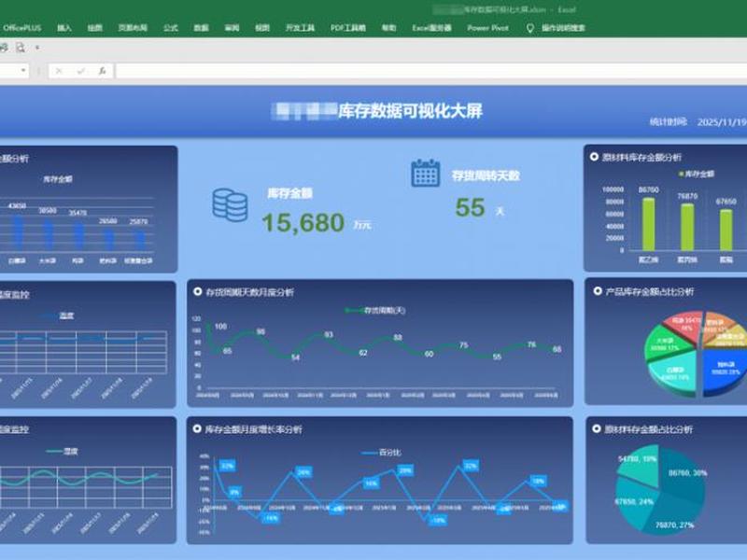Select the circle bullet before 原材料库存金额分析
Image resolution: width=747 pixels, height=560 pixels.
click(x=594, y=157)
